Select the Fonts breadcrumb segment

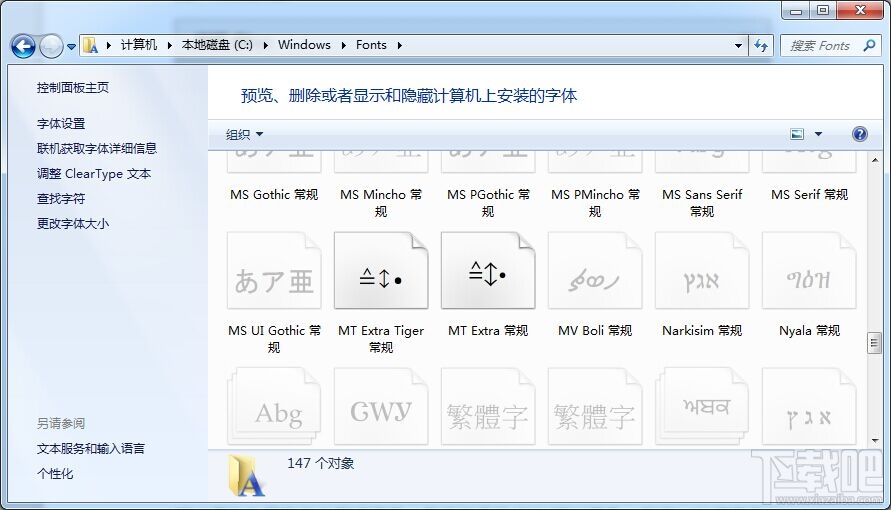[371, 45]
